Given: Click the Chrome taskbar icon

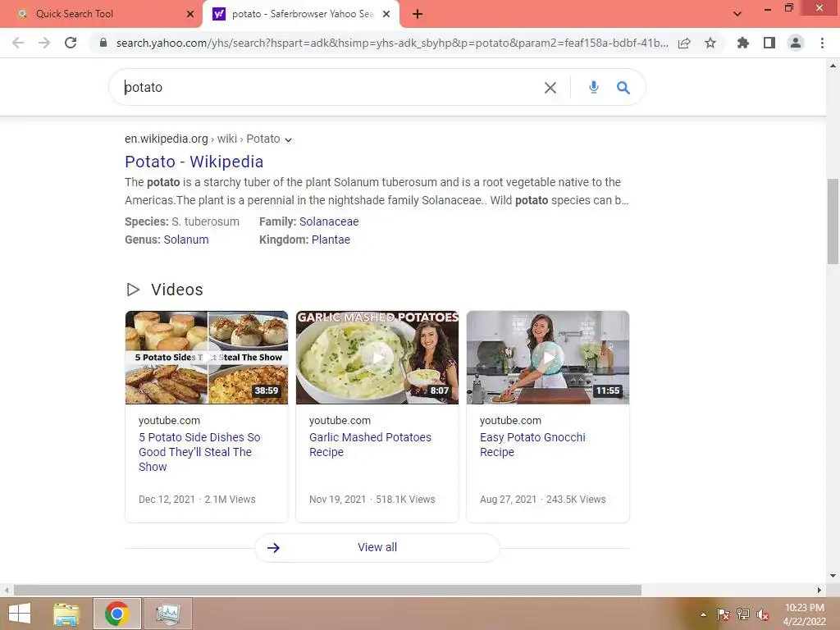Looking at the screenshot, I should pos(116,614).
